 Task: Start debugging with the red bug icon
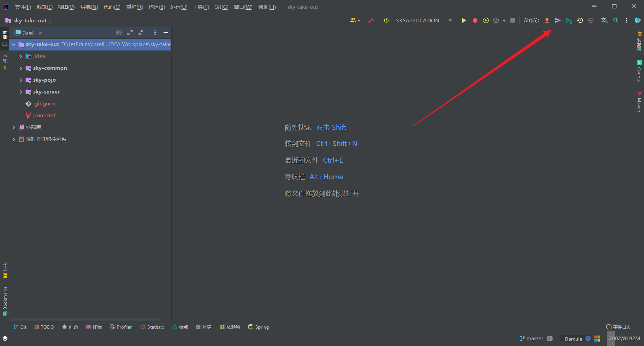pyautogui.click(x=475, y=20)
